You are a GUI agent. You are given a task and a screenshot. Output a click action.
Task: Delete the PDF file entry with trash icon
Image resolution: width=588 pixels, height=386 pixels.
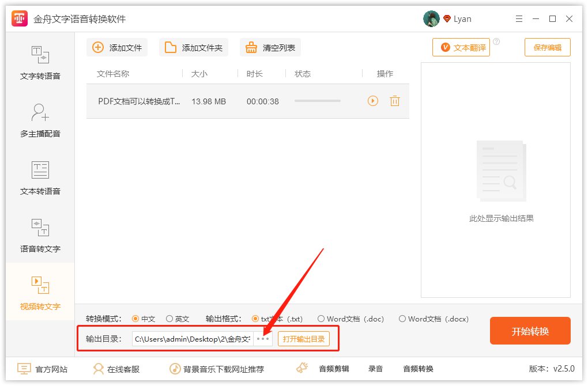coord(395,101)
